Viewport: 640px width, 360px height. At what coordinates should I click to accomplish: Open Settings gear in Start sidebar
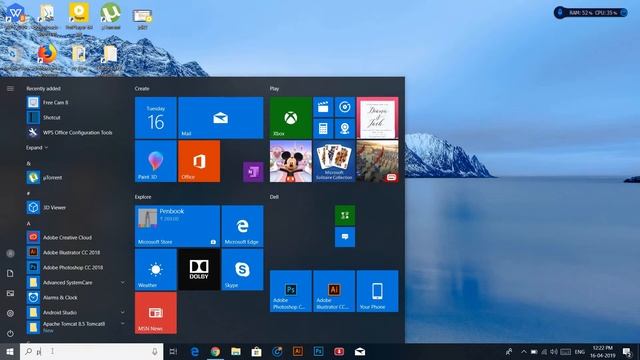(10, 313)
